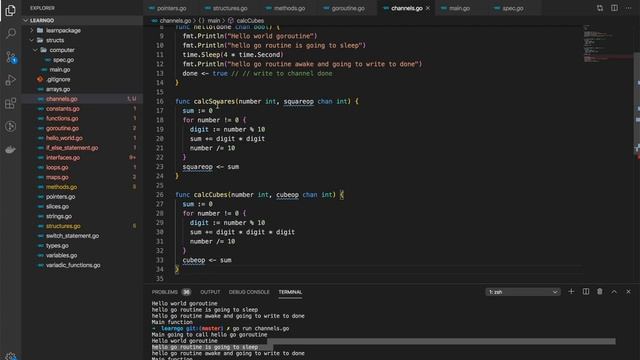Open the terminal shell selector dropdown
640x360 pixels.
point(523,292)
